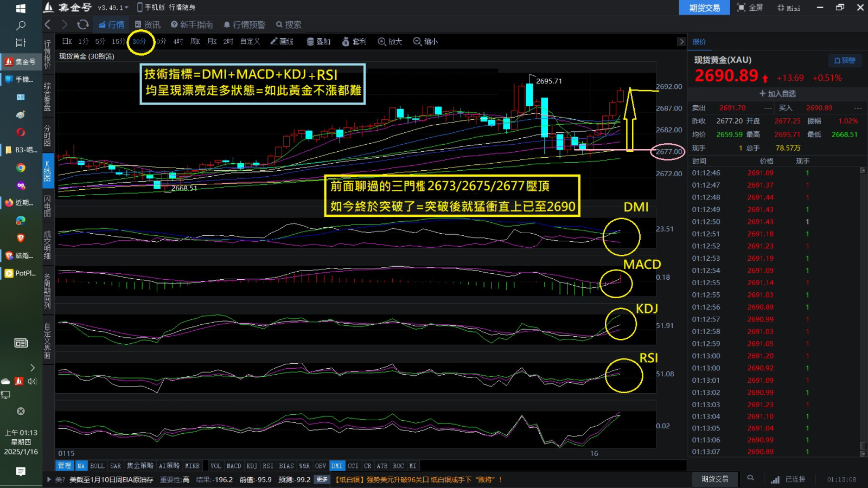Viewport: 868px width, 488px height.
Task: Expand the news ticker arrow
Action: coord(49,479)
